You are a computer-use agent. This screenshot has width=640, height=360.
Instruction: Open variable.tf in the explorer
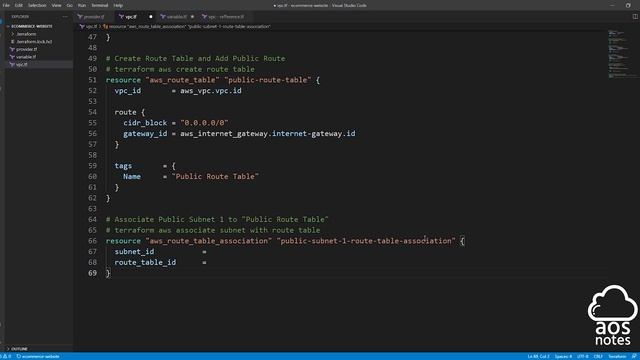tap(26, 57)
